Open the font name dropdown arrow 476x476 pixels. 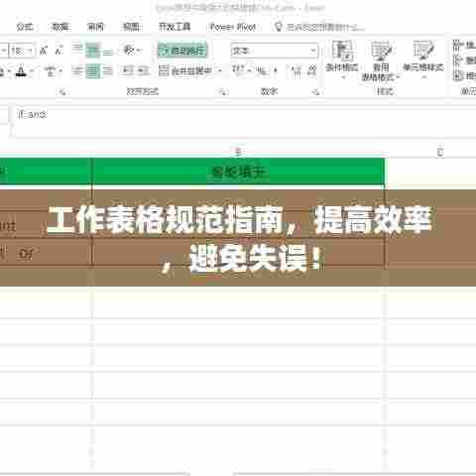(x=4, y=51)
